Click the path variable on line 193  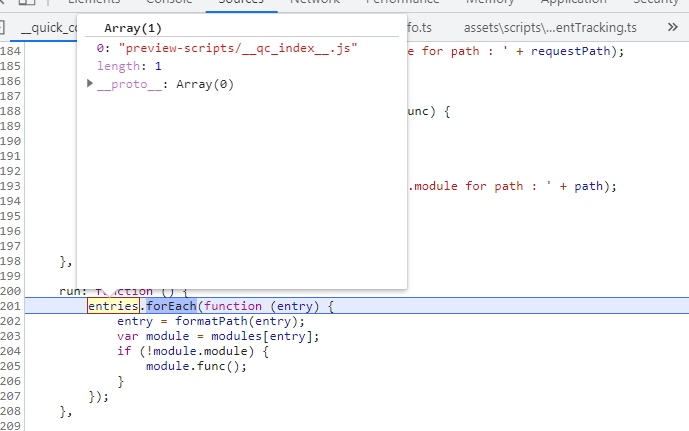(588, 186)
